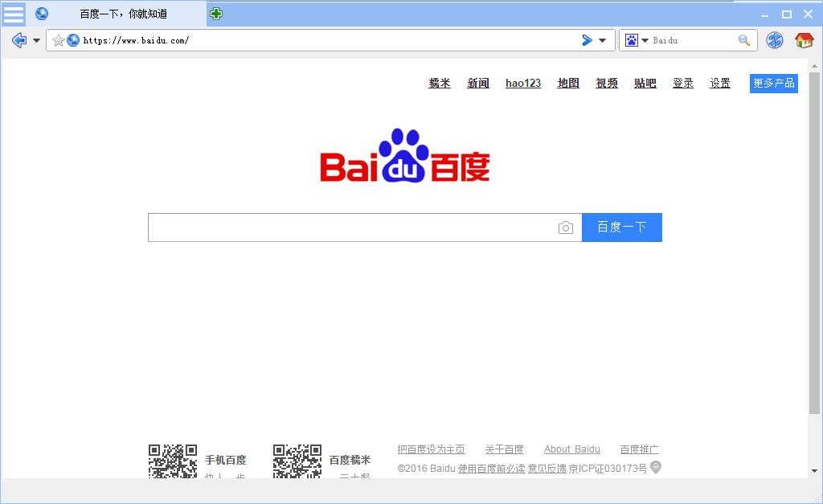Click the camera image search icon
Image resolution: width=823 pixels, height=504 pixels.
click(x=565, y=227)
